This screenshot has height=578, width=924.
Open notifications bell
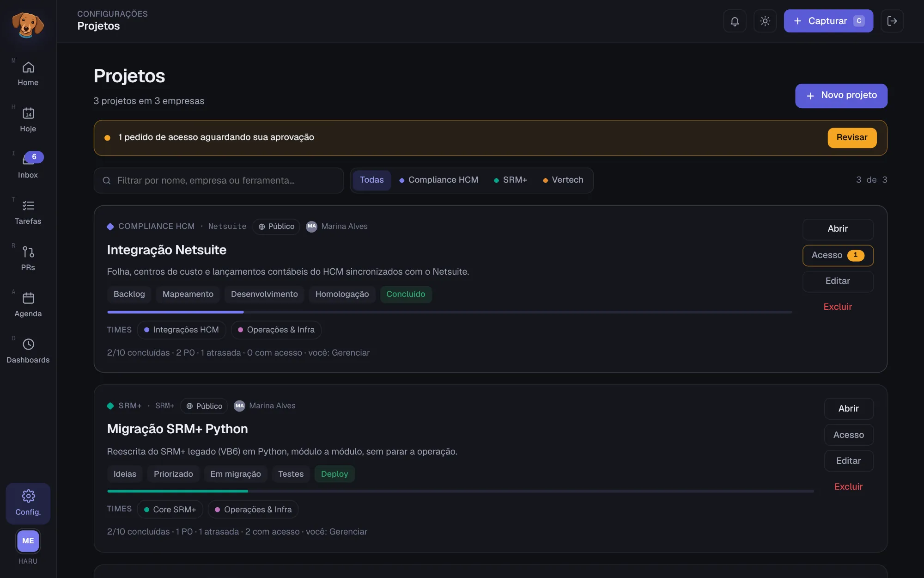pos(735,21)
